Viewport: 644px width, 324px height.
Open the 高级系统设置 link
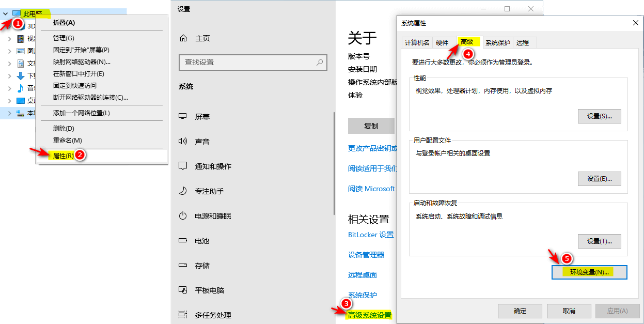[370, 315]
